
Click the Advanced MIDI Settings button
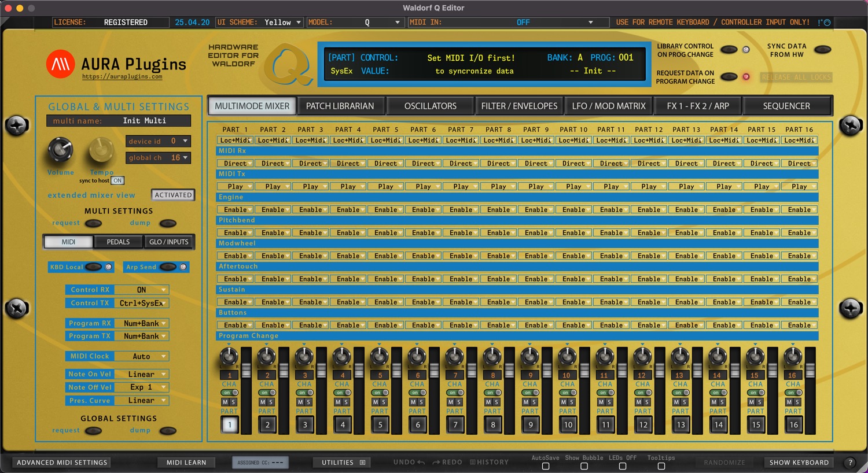(62, 463)
